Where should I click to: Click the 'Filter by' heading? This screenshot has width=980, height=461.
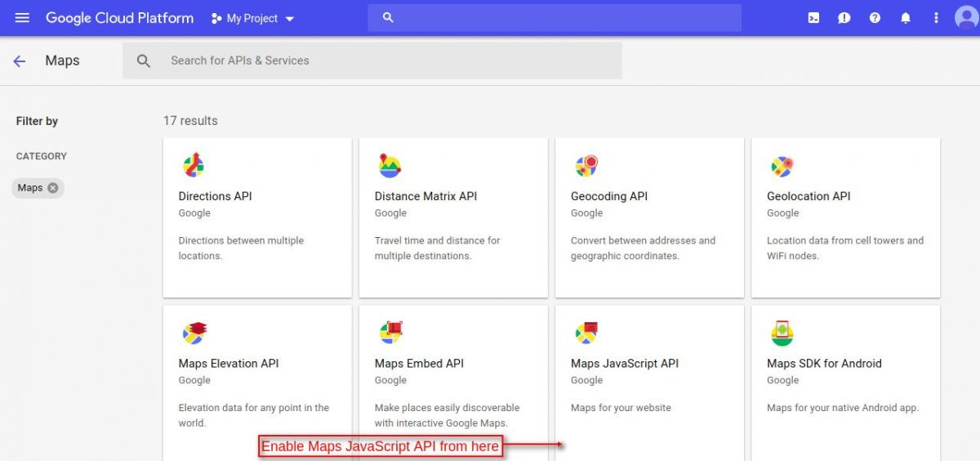37,121
